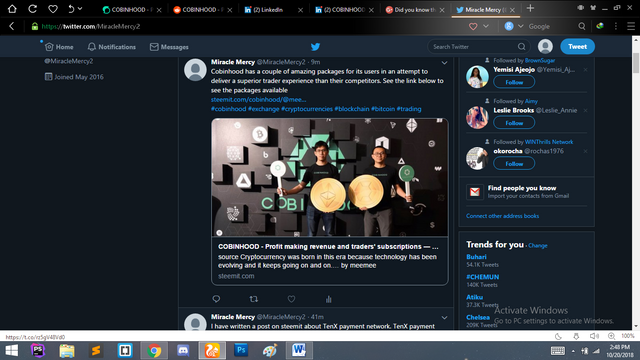This screenshot has height=360, width=640.
Task: Dismiss the Leslie Brooks suggestion
Action: coord(585,111)
